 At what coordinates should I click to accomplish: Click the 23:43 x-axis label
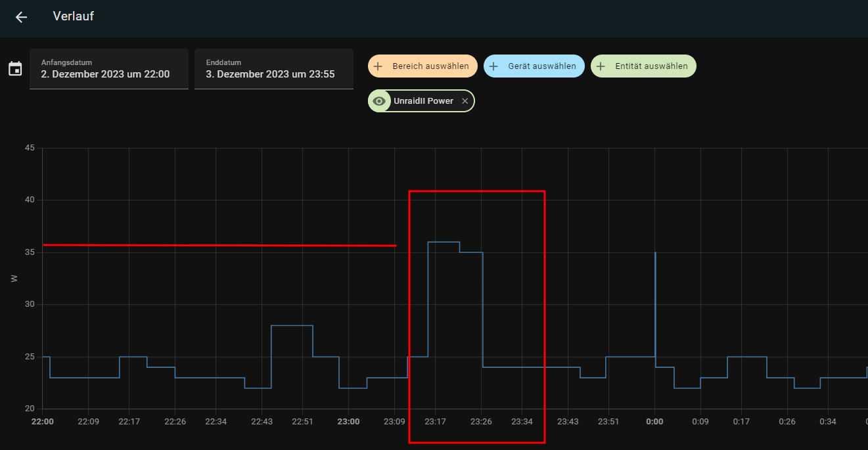(568, 421)
